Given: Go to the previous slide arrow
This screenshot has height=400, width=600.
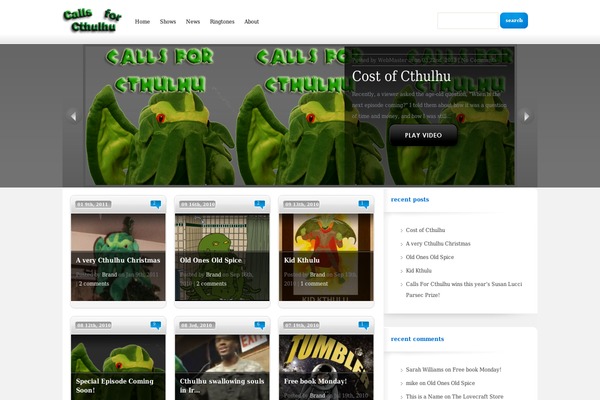Looking at the screenshot, I should point(73,116).
